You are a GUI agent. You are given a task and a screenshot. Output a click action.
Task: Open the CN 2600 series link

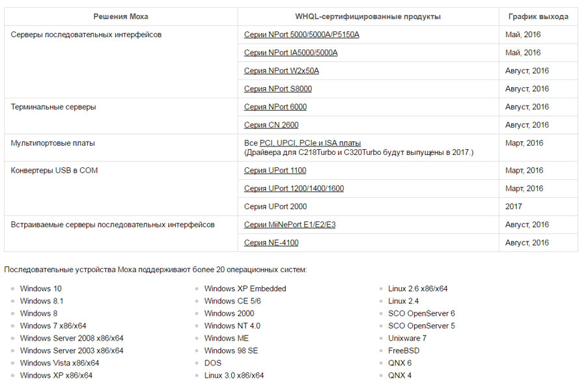[x=271, y=125]
